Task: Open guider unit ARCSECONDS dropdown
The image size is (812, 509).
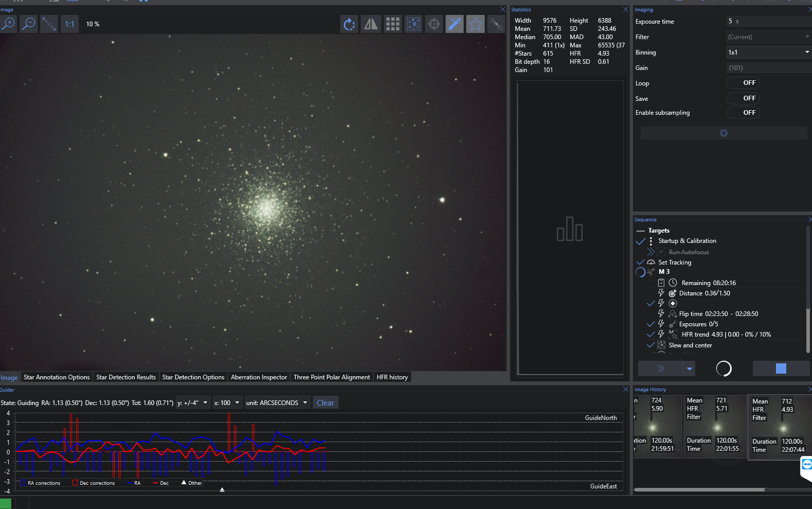Action: click(277, 403)
